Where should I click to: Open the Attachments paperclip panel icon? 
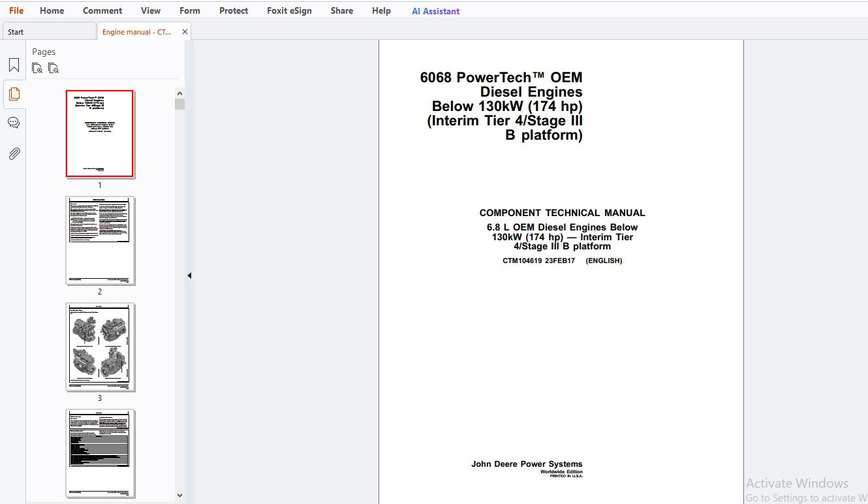coord(14,153)
